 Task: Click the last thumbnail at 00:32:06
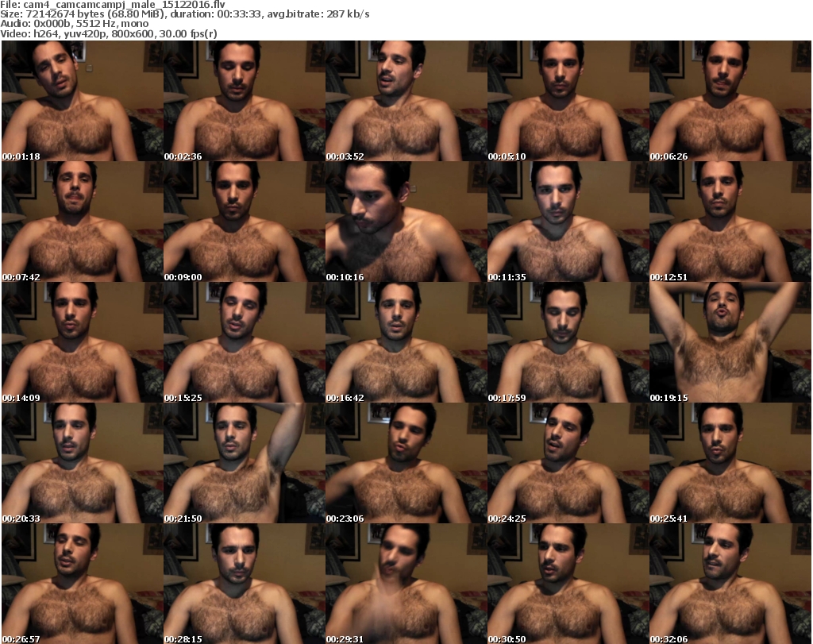point(730,584)
